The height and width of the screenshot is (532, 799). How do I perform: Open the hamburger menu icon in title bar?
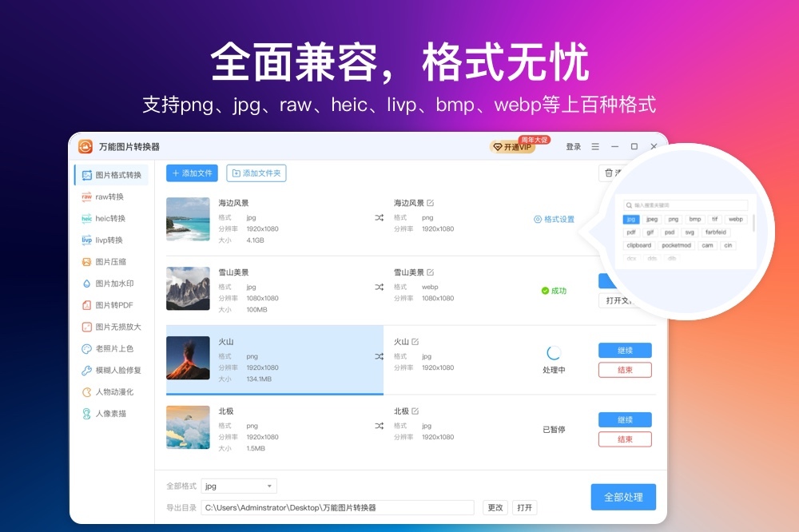click(595, 147)
